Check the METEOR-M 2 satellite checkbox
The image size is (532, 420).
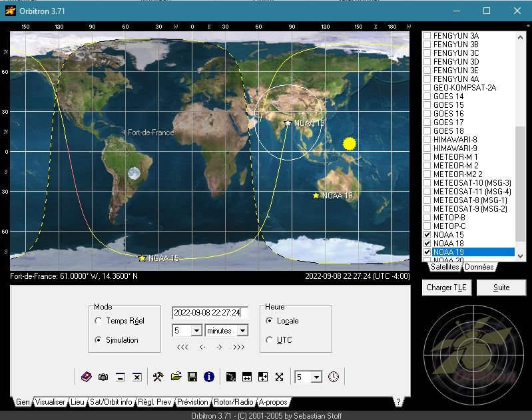[427, 165]
